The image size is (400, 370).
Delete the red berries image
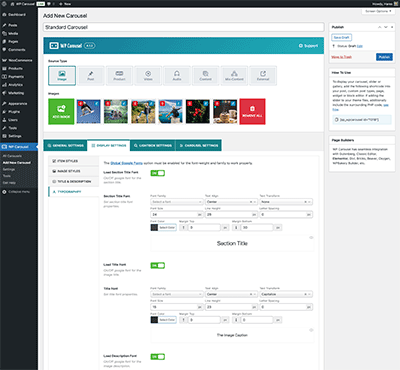190,103
